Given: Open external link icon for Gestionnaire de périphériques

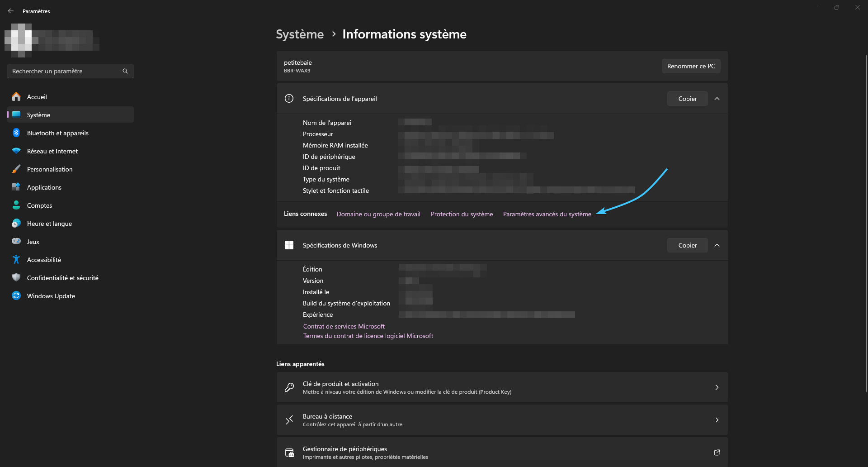Looking at the screenshot, I should pyautogui.click(x=717, y=453).
